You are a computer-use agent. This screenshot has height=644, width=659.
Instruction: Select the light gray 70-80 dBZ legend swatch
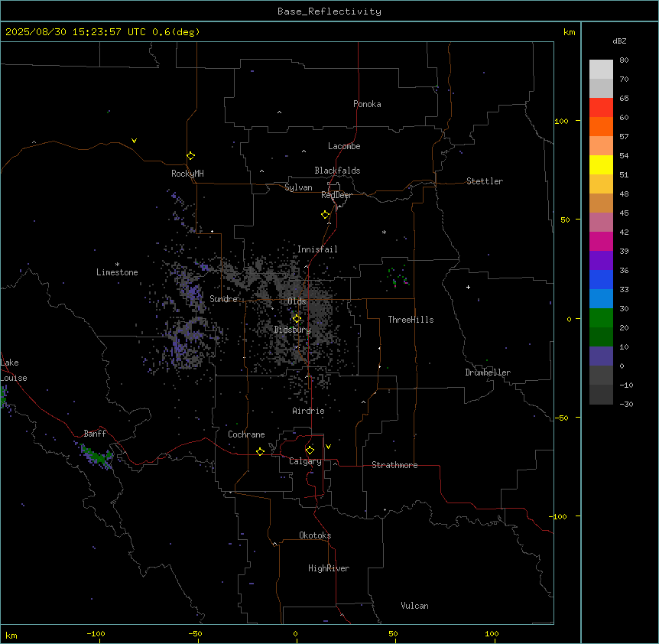(x=601, y=70)
